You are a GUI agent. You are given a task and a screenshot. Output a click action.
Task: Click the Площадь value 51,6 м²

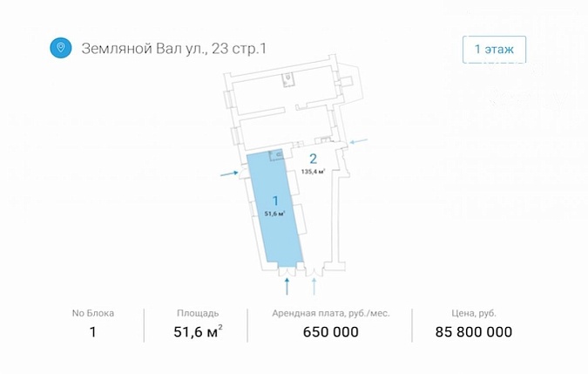click(198, 331)
